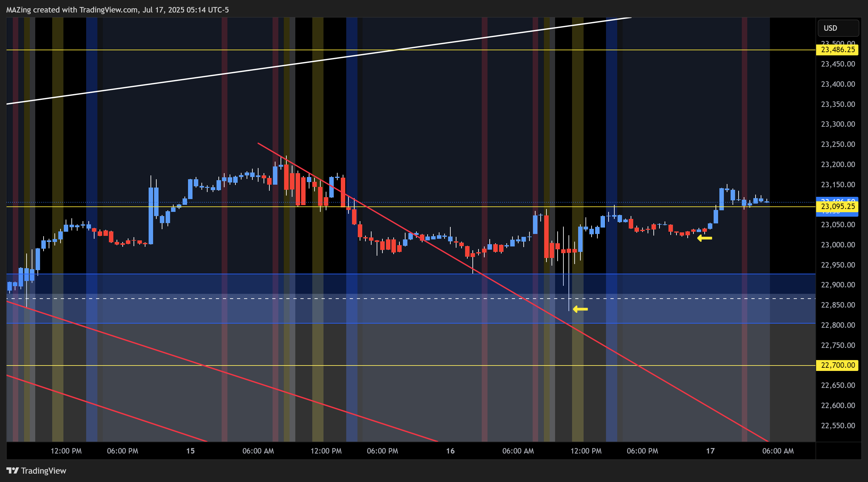This screenshot has width=868, height=482.
Task: Click the 22,650.00 price axis value
Action: [x=838, y=385]
